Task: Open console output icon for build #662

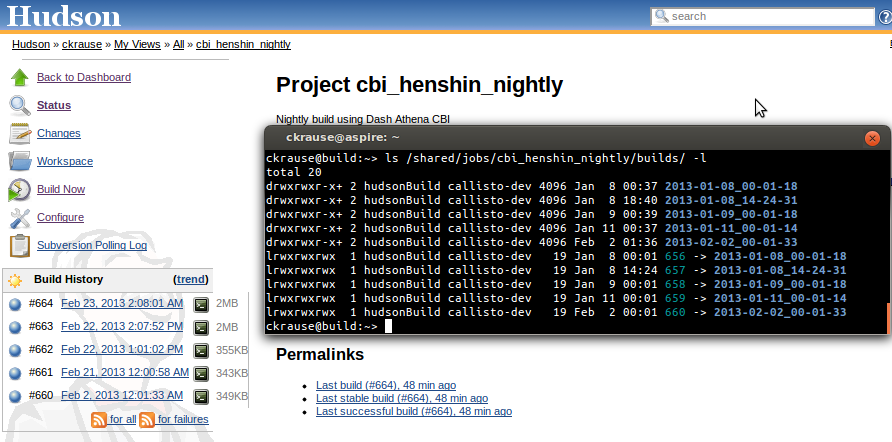Action: [x=200, y=350]
